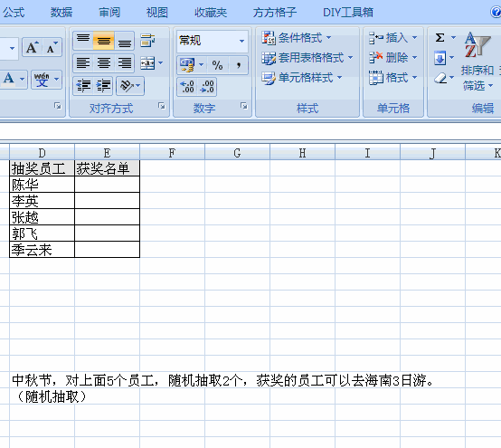Image resolution: width=501 pixels, height=448 pixels.
Task: Switch to 数据 tab
Action: [x=61, y=13]
